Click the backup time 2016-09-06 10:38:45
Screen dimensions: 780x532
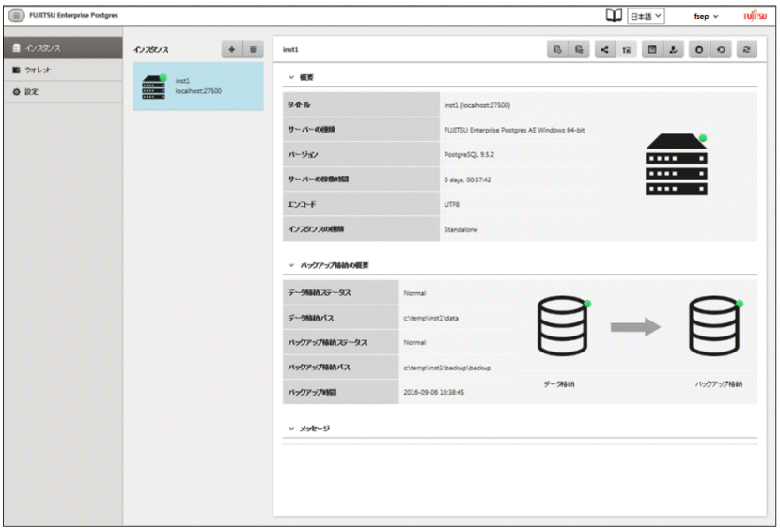pos(434,392)
